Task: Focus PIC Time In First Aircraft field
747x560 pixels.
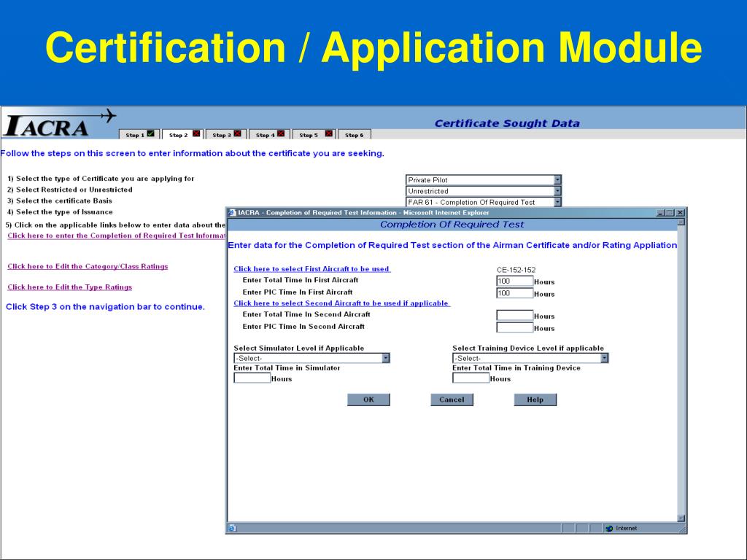Action: (514, 293)
